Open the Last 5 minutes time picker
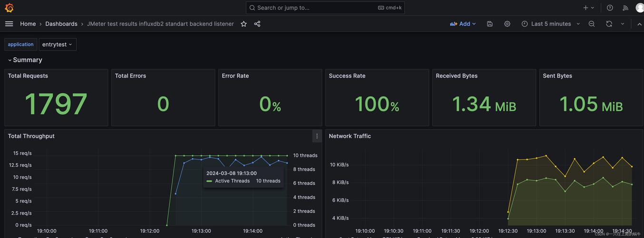This screenshot has height=238, width=644. [551, 24]
